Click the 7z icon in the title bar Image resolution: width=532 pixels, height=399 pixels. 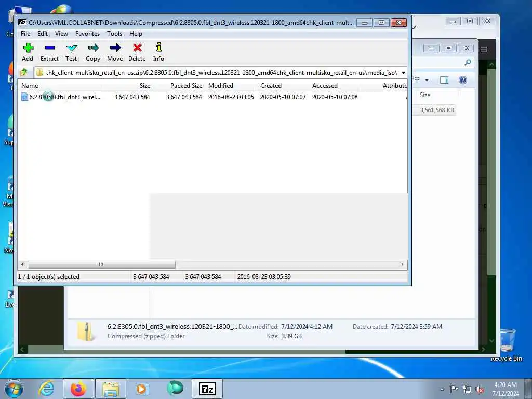click(22, 23)
